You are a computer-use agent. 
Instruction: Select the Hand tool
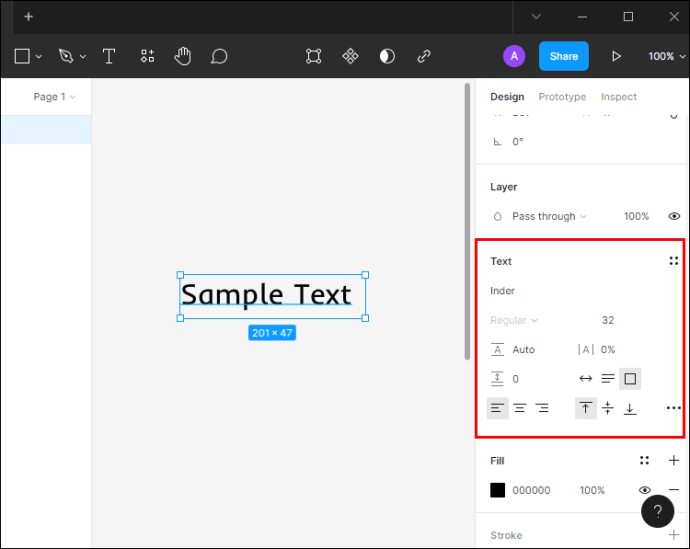pyautogui.click(x=183, y=56)
